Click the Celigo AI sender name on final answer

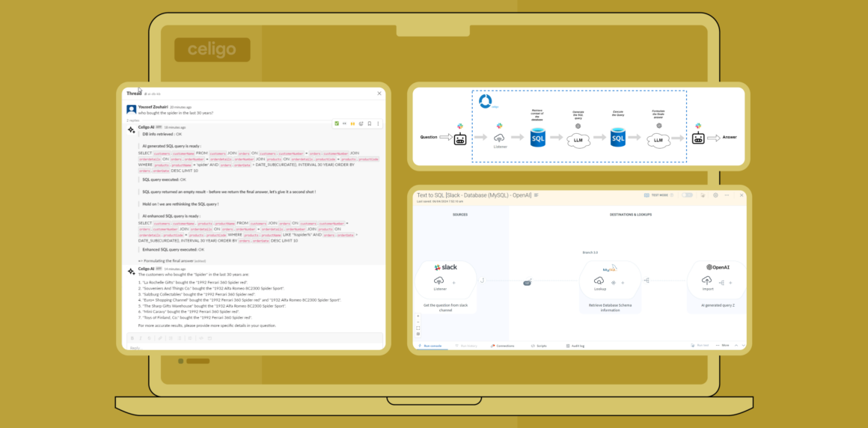147,269
